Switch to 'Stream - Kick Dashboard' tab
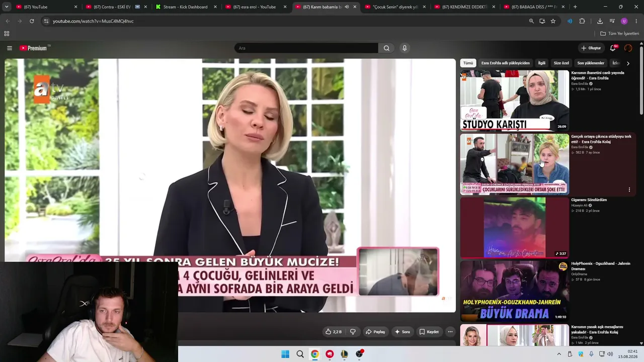 (x=185, y=7)
